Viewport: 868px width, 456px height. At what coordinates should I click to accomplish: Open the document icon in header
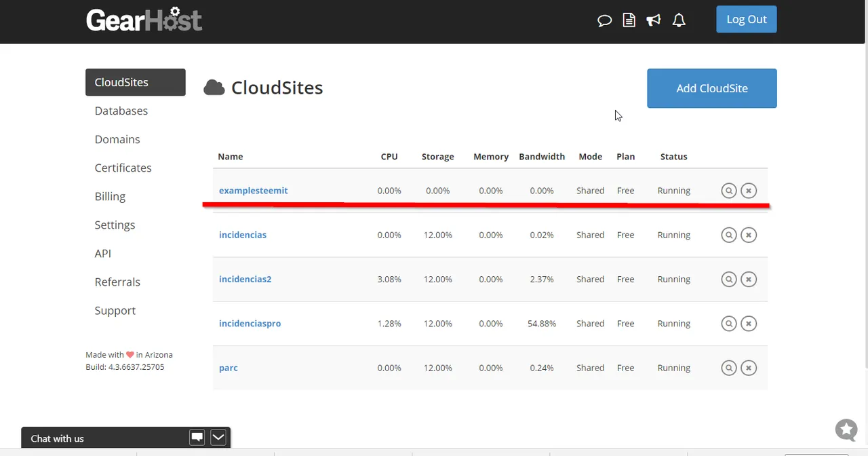click(x=629, y=20)
